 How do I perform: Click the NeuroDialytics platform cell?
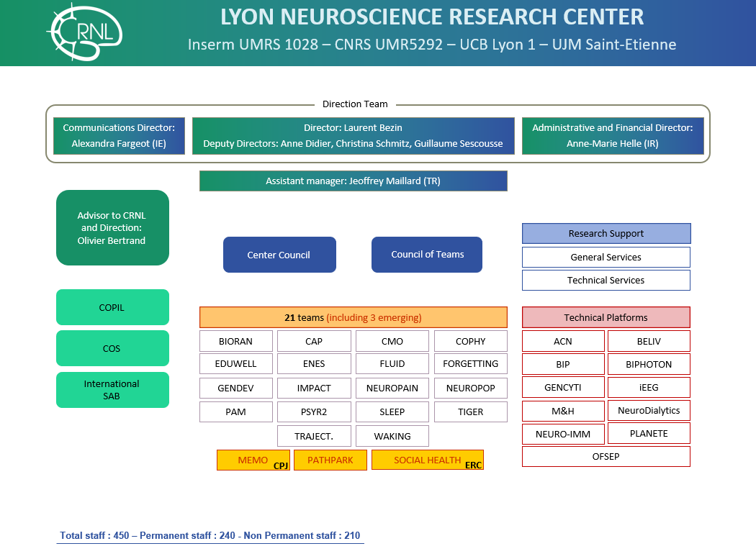[649, 411]
